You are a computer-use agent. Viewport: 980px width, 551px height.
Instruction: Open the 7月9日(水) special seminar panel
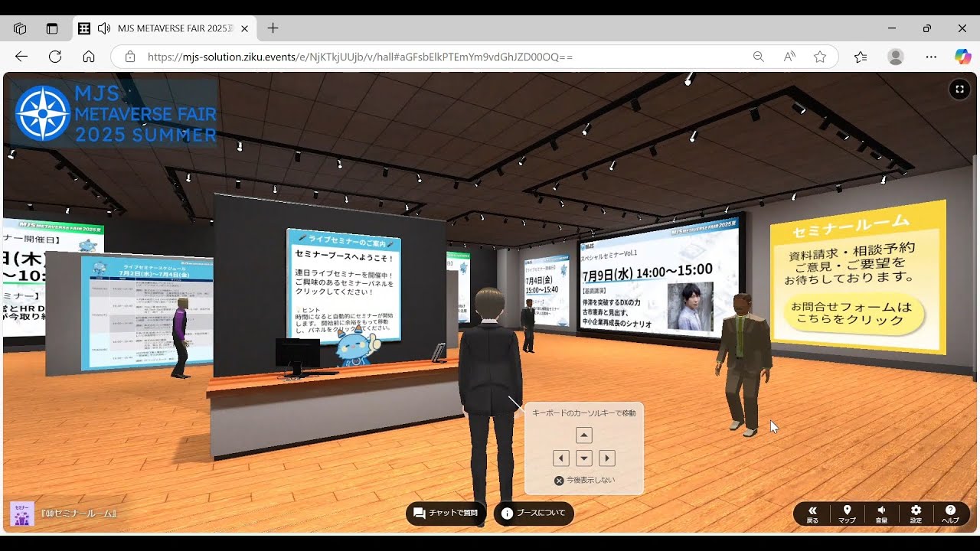point(659,275)
